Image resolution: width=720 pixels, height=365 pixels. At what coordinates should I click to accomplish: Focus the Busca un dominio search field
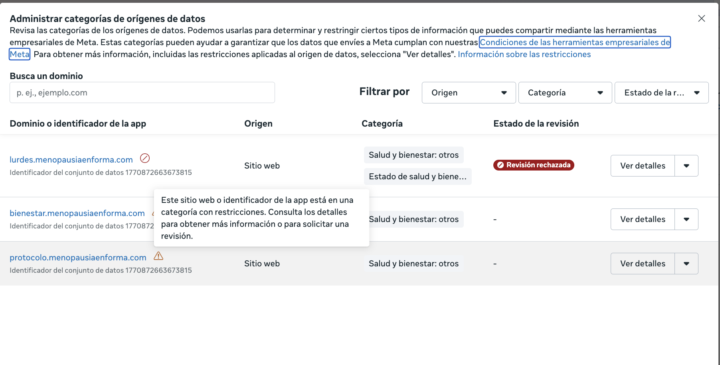(142, 93)
